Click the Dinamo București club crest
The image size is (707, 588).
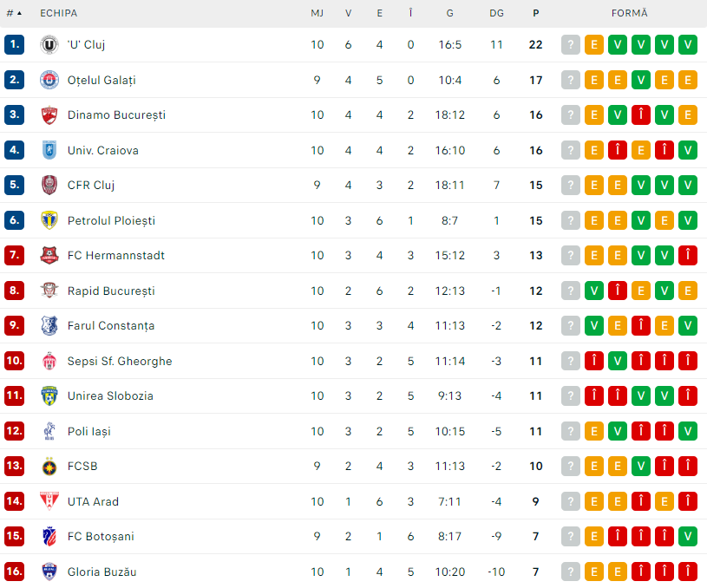tap(49, 115)
